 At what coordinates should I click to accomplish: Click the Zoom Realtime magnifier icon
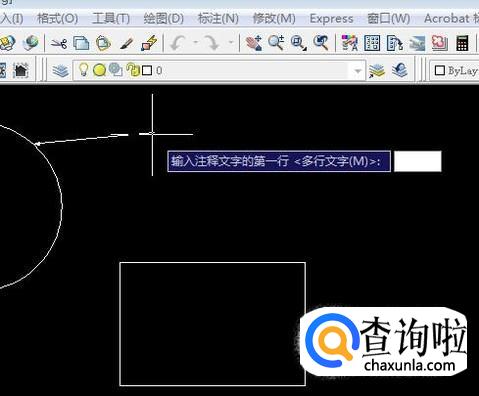[x=276, y=43]
